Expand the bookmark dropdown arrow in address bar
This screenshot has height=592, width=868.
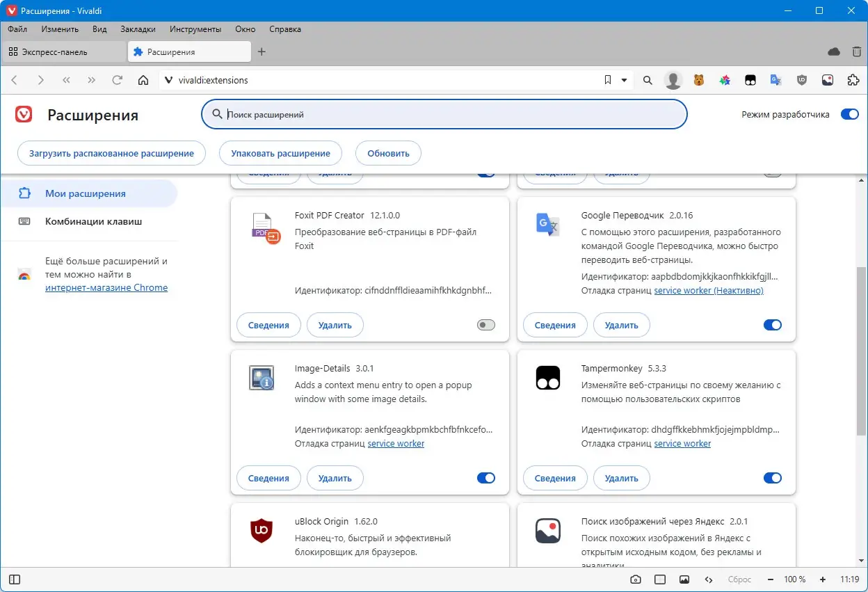point(624,80)
